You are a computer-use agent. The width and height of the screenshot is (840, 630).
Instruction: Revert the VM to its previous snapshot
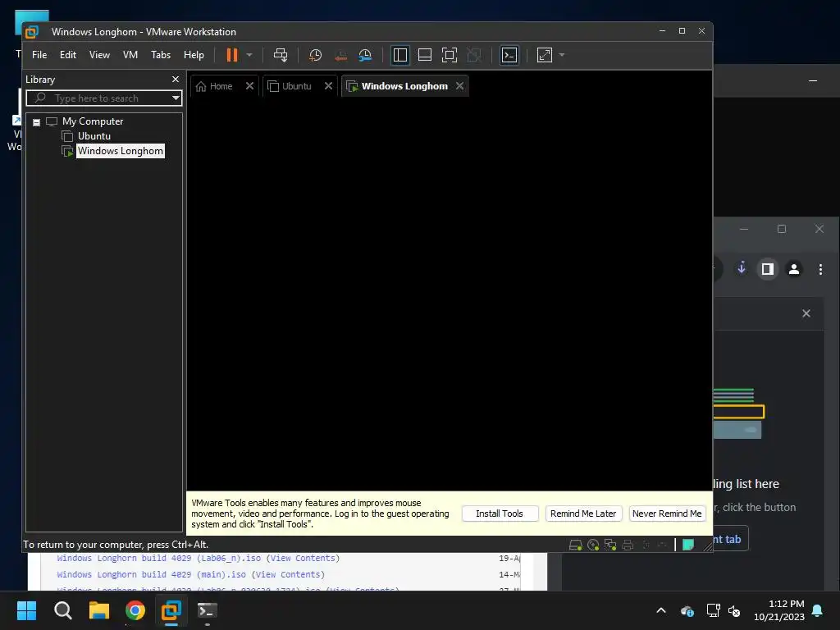pos(340,55)
